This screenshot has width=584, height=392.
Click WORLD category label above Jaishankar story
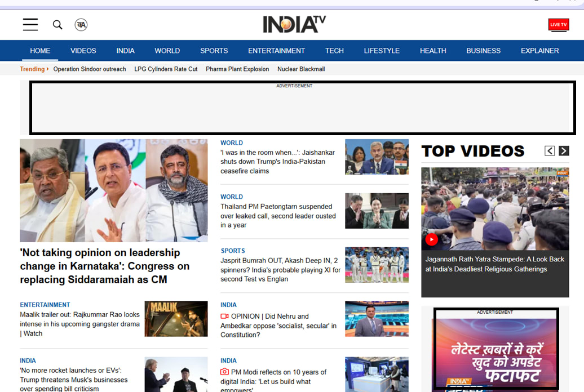(231, 142)
